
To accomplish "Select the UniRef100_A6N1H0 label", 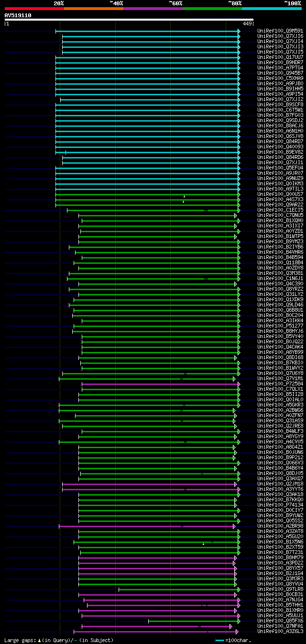I will pos(280,131).
